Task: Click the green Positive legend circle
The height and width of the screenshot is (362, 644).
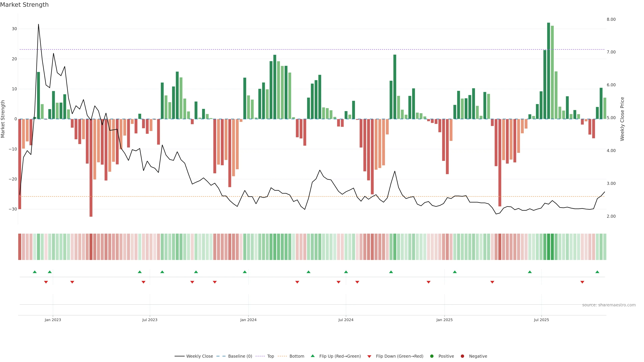Action: [x=432, y=356]
